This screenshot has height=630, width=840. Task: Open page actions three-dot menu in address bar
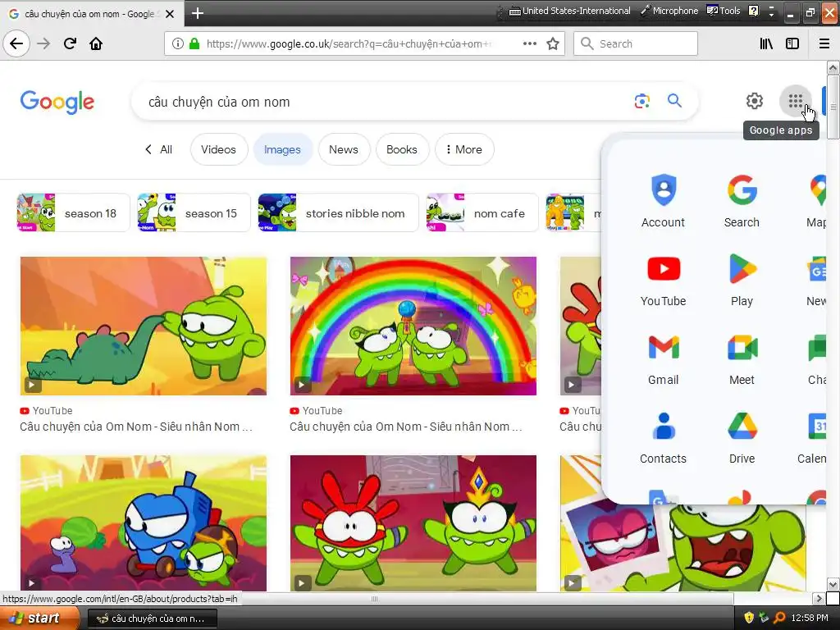(529, 43)
